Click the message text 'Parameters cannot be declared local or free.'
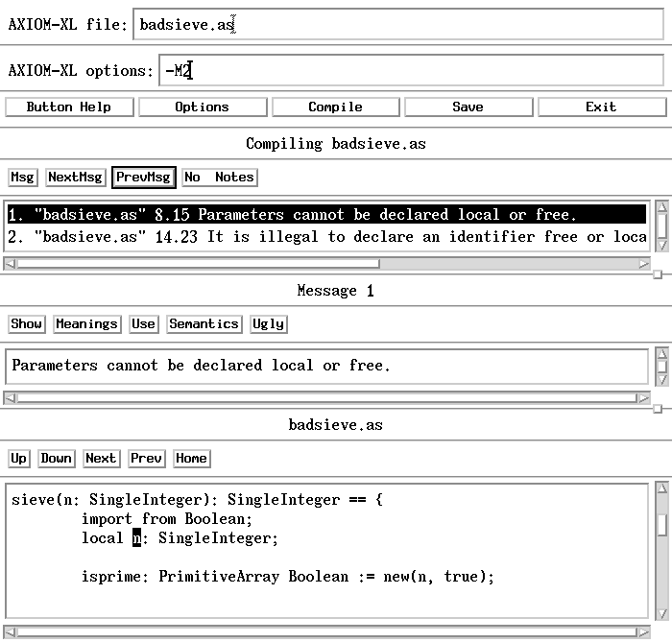 [201, 366]
